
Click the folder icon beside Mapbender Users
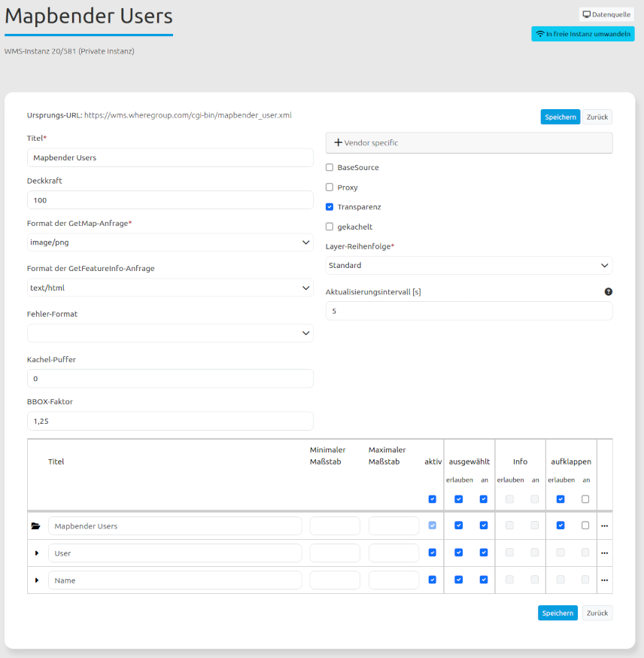(x=35, y=525)
